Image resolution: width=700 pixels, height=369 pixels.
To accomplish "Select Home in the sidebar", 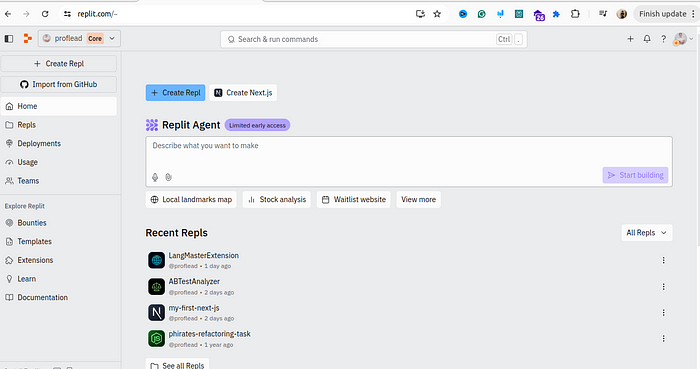I will (x=58, y=106).
